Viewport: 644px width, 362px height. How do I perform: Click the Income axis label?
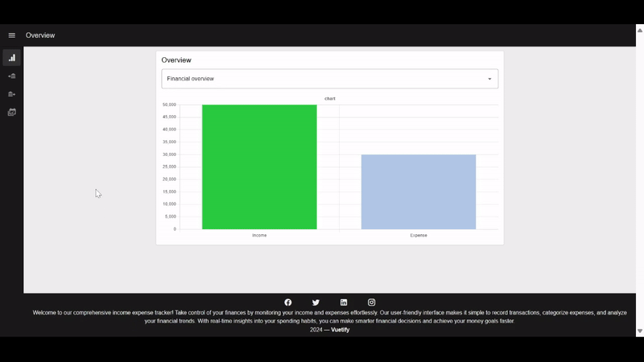259,236
